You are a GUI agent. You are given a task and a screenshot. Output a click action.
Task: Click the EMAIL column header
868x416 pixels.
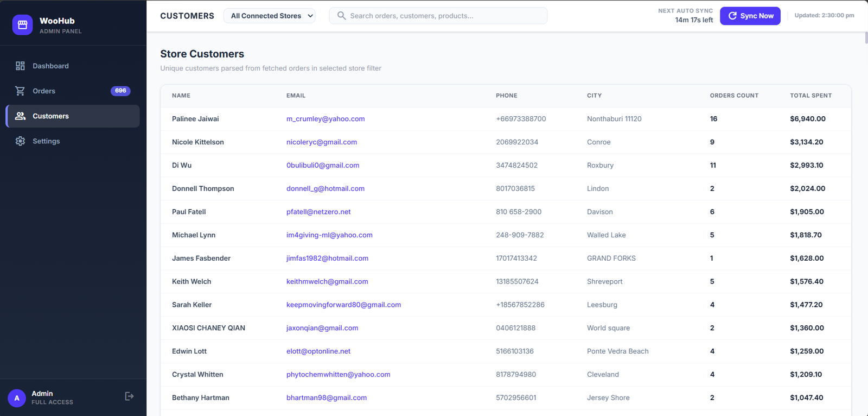click(x=296, y=96)
